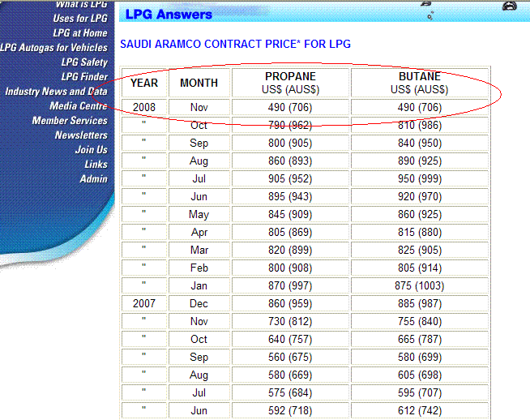Open the Uses for LPG page

[79, 19]
